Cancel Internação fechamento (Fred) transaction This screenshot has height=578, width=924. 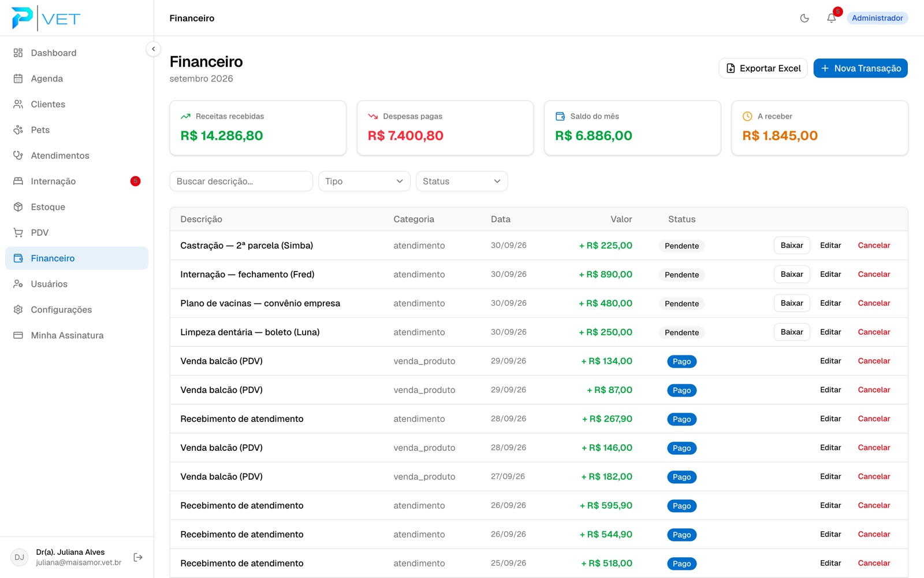(874, 274)
